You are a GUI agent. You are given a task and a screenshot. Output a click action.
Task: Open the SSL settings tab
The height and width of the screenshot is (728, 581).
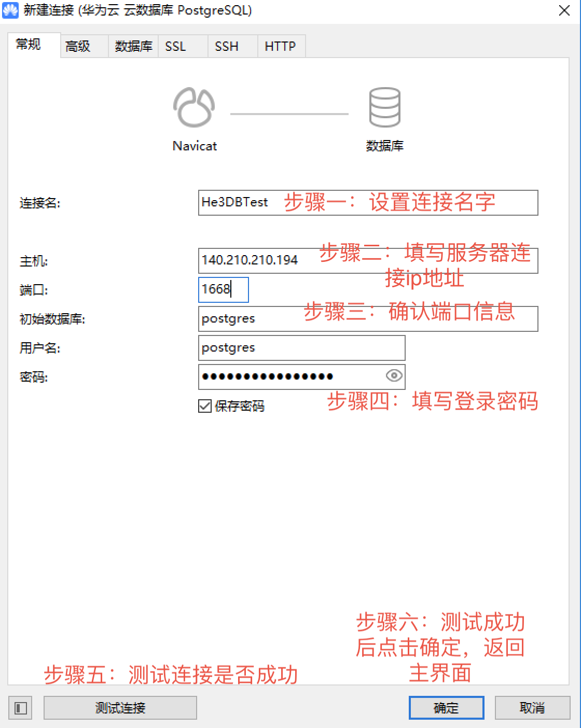(x=175, y=46)
